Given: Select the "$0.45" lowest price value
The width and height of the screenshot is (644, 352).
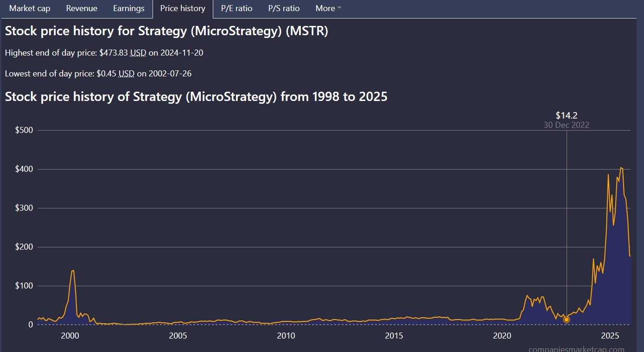Looking at the screenshot, I should pos(106,73).
